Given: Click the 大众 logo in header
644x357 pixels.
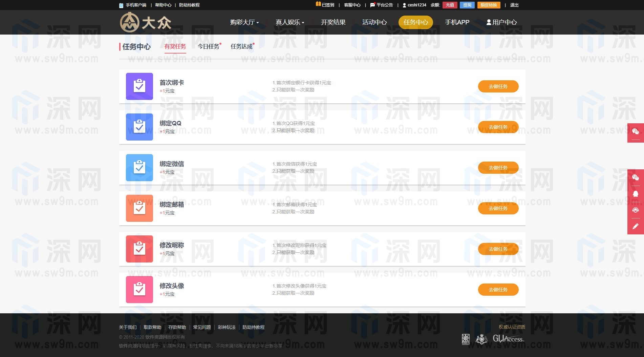Looking at the screenshot, I should 146,22.
